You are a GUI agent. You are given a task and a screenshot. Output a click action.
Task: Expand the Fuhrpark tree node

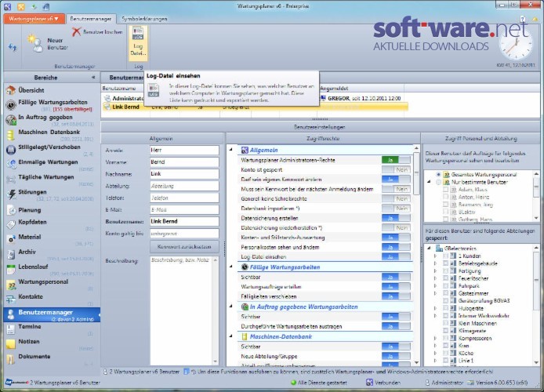pos(435,286)
